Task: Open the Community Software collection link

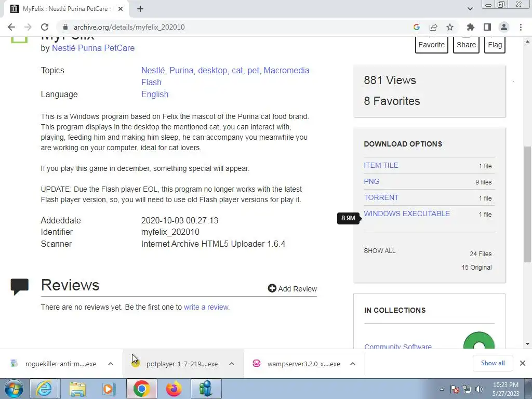Action: click(398, 346)
